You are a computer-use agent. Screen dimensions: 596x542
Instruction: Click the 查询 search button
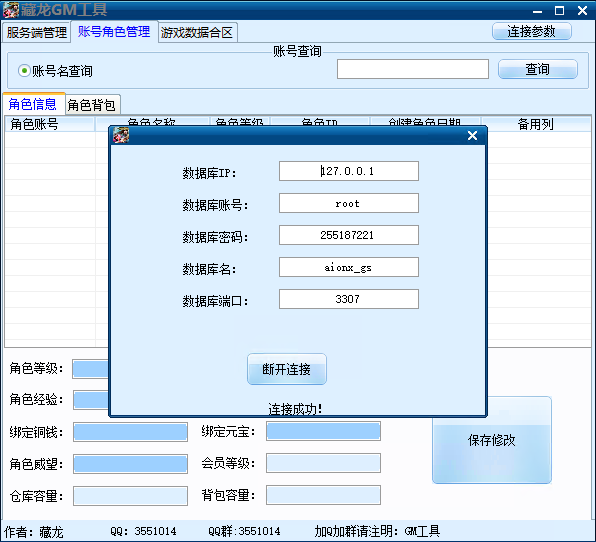pyautogui.click(x=537, y=69)
